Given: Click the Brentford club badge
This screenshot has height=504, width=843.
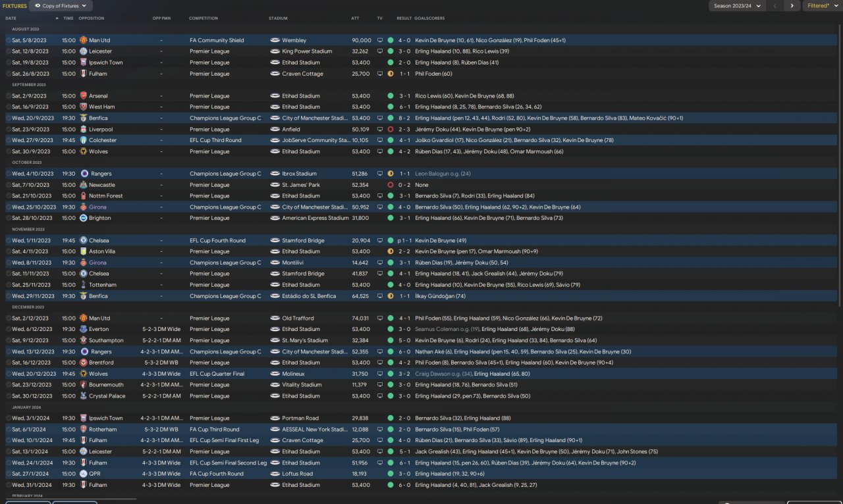Looking at the screenshot, I should 84,363.
